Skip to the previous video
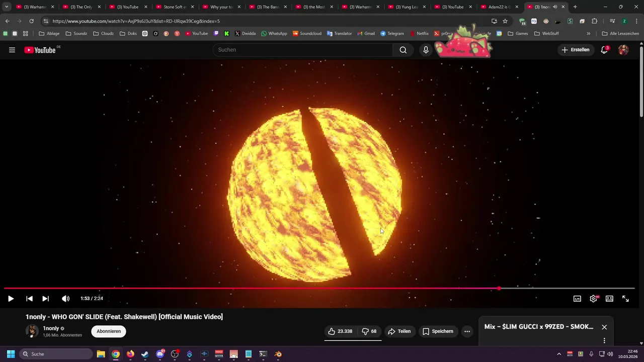The height and width of the screenshot is (362, 644). pyautogui.click(x=29, y=299)
